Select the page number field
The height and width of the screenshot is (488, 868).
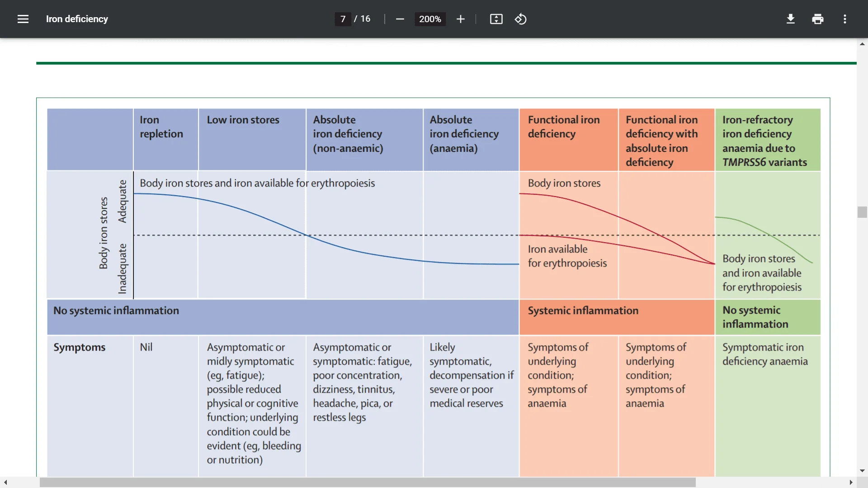[x=343, y=19]
